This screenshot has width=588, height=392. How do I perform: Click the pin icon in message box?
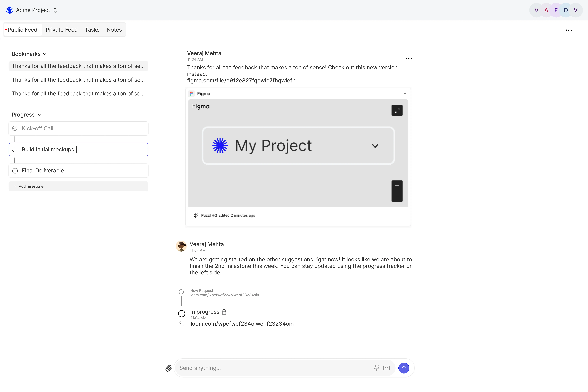pos(377,368)
